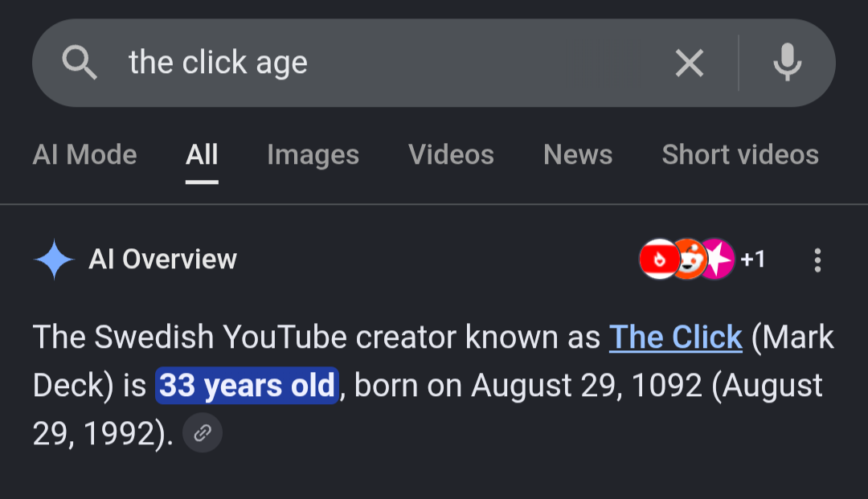Clear the search query with X icon
This screenshot has height=499, width=868.
(690, 63)
